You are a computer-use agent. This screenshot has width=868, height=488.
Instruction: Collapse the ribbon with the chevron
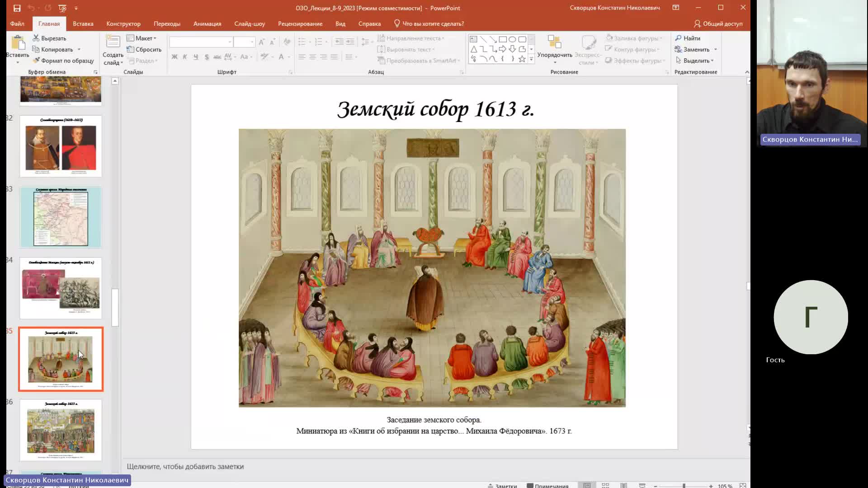747,72
